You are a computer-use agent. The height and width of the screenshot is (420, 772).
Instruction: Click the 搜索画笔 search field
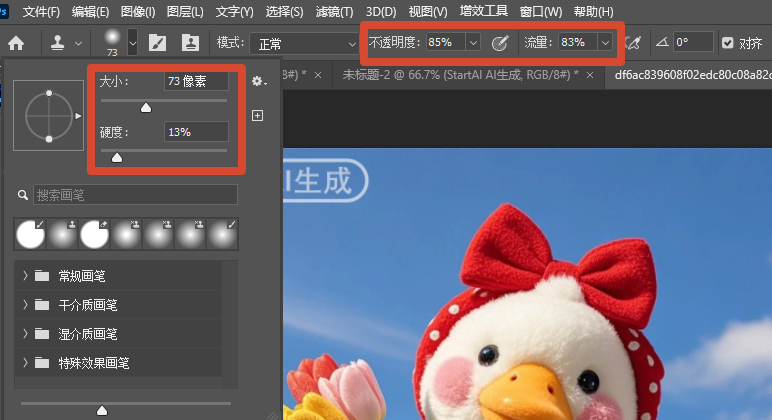(135, 195)
